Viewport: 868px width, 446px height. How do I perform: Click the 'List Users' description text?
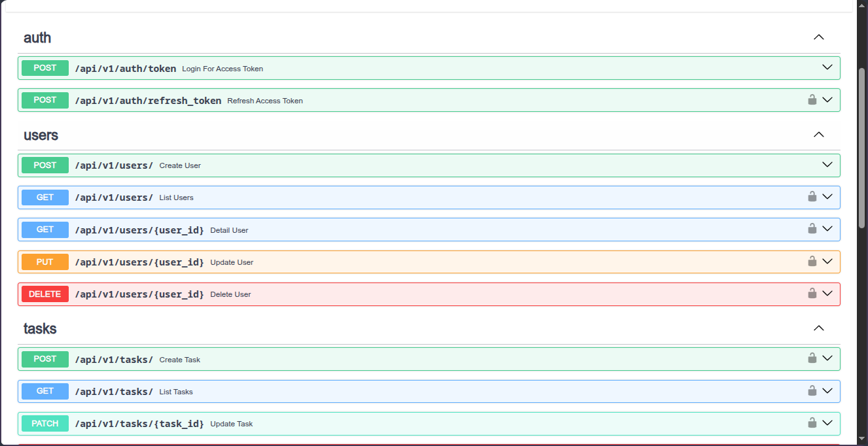(x=176, y=197)
